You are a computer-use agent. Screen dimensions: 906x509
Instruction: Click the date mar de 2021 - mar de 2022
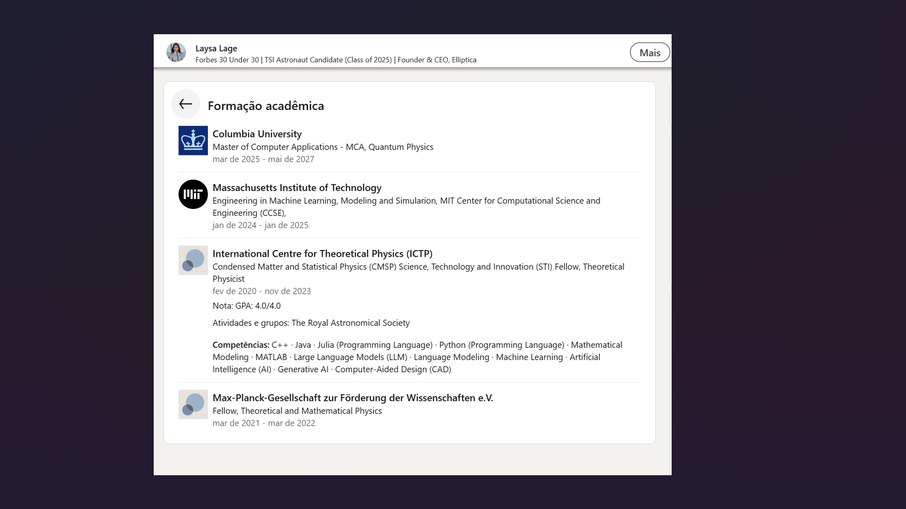pos(263,423)
